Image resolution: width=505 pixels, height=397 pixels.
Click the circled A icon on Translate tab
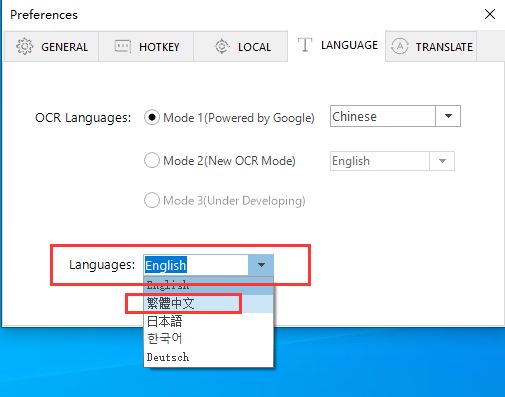coord(400,46)
